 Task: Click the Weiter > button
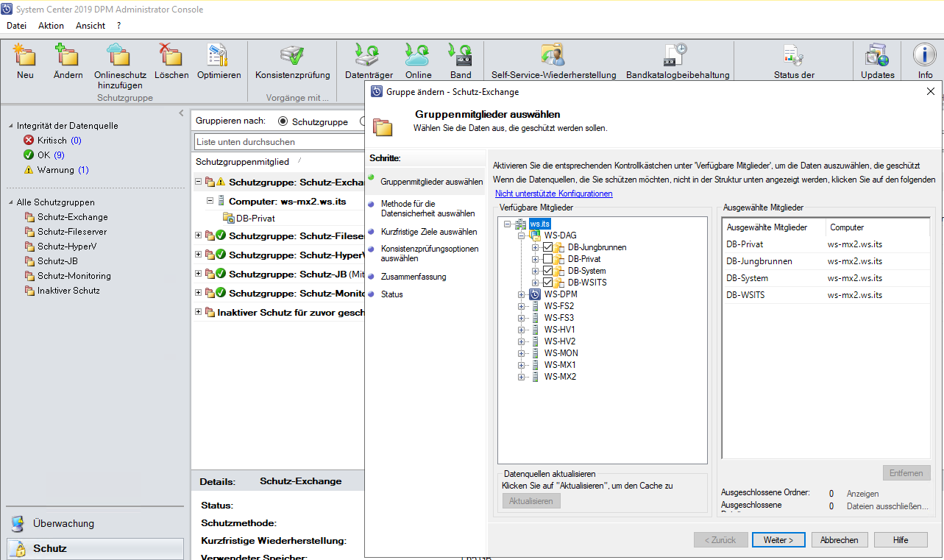(778, 540)
